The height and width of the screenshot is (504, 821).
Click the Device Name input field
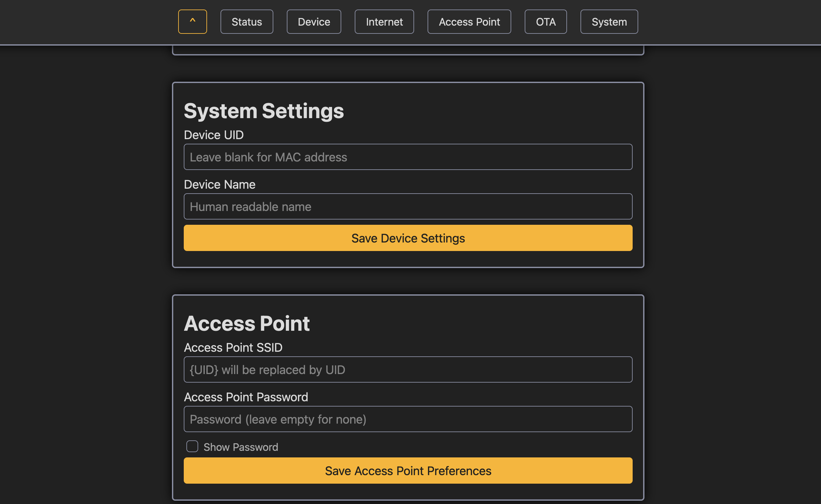(408, 206)
